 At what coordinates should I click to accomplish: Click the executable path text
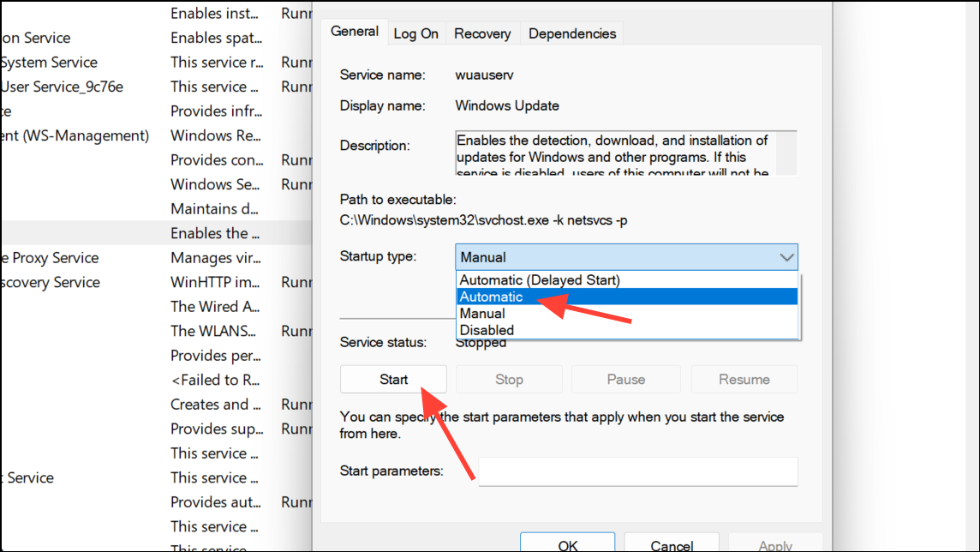point(483,220)
